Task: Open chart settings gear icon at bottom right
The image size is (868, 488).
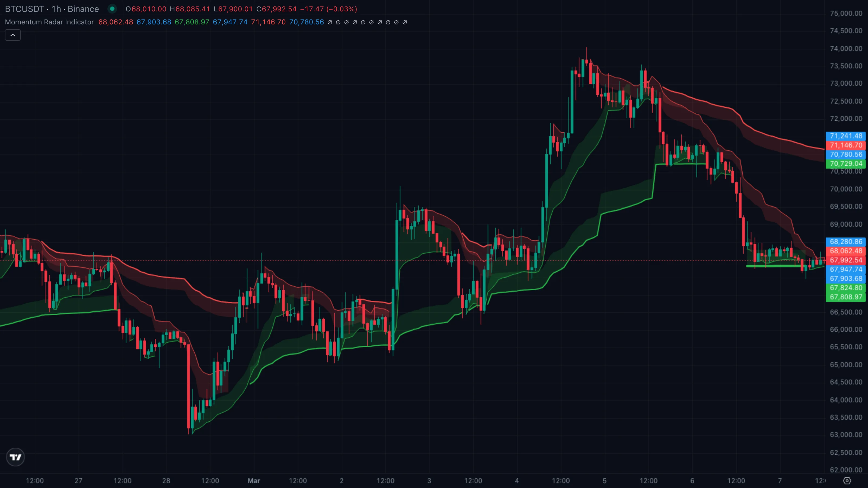Action: pyautogui.click(x=847, y=481)
